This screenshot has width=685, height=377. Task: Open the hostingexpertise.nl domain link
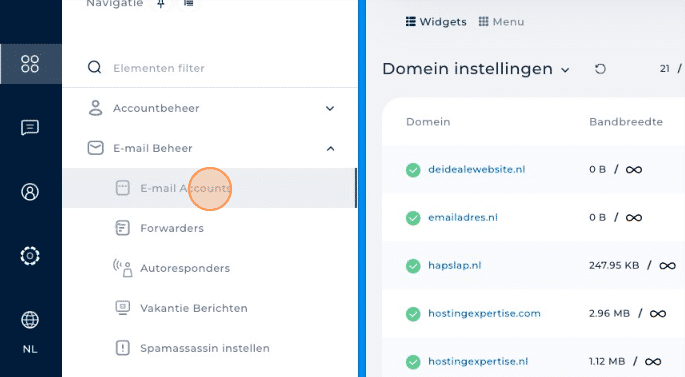(x=478, y=362)
